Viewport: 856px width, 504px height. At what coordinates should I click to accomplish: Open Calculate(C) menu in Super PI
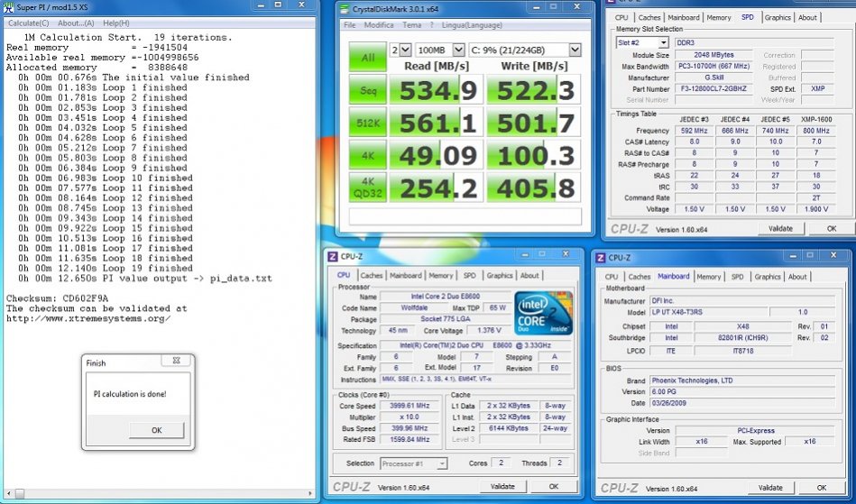pos(28,23)
